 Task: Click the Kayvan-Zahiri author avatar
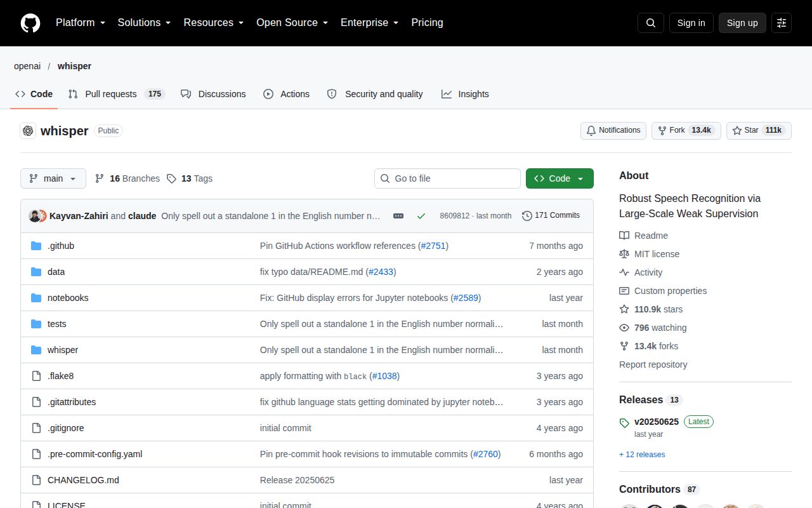(x=34, y=216)
